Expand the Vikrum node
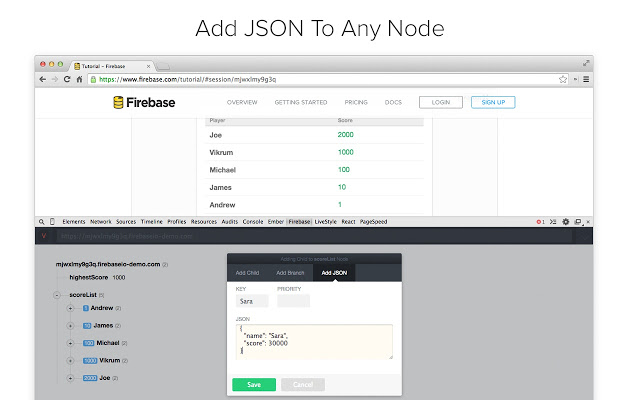The width and height of the screenshot is (640, 400). point(70,361)
